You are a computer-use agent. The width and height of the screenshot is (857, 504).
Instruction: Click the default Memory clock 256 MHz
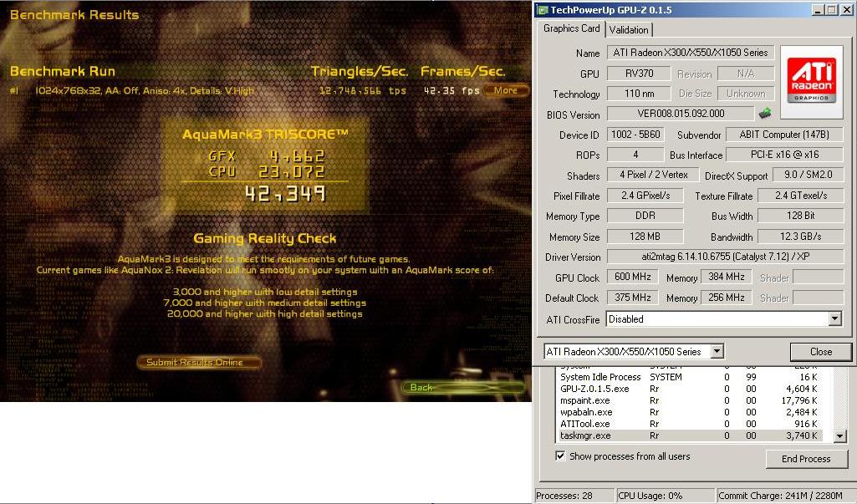(727, 298)
